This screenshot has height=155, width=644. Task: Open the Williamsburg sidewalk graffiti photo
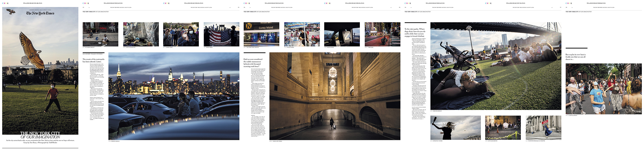(100, 34)
